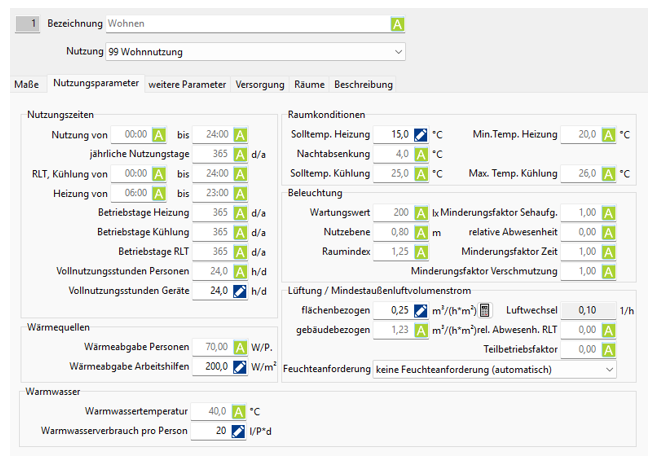This screenshot has height=463, width=655.
Task: Click the green A icon for Wartungswert
Action: click(x=421, y=212)
